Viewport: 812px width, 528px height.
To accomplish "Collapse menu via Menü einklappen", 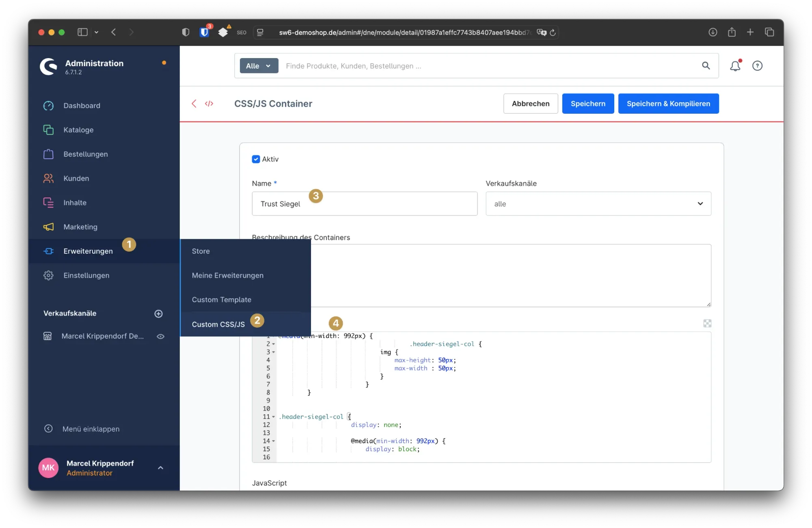I will [91, 429].
